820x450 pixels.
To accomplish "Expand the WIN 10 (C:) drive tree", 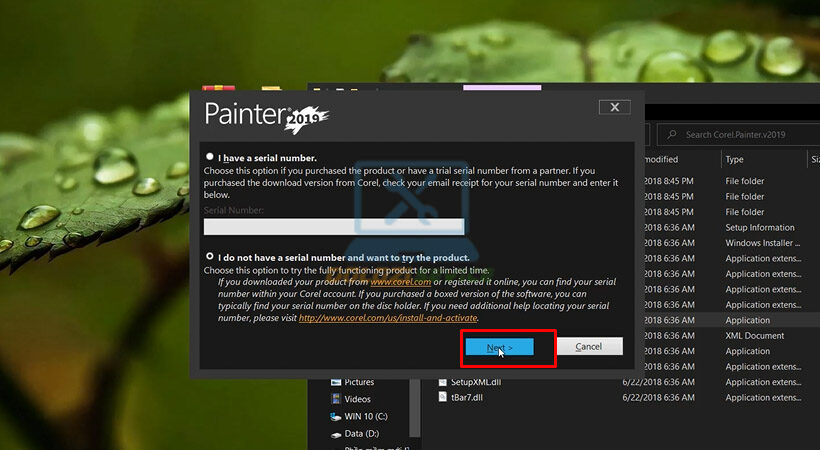I will pyautogui.click(x=322, y=416).
